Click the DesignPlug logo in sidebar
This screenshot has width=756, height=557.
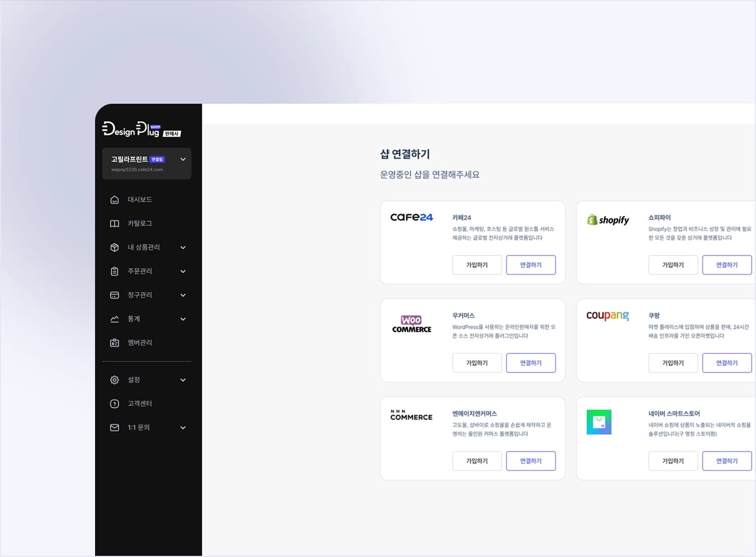click(131, 129)
